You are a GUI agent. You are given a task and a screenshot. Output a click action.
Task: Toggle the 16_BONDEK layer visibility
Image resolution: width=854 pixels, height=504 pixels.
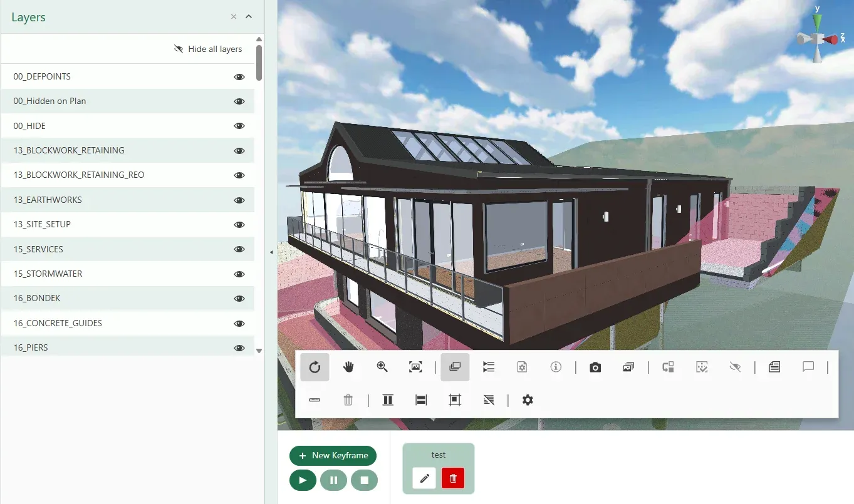coord(239,299)
